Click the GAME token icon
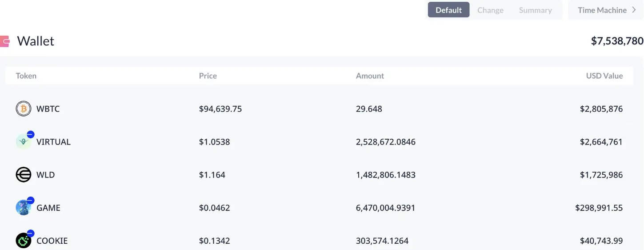Viewport: 644px width, 250px height. pyautogui.click(x=23, y=208)
